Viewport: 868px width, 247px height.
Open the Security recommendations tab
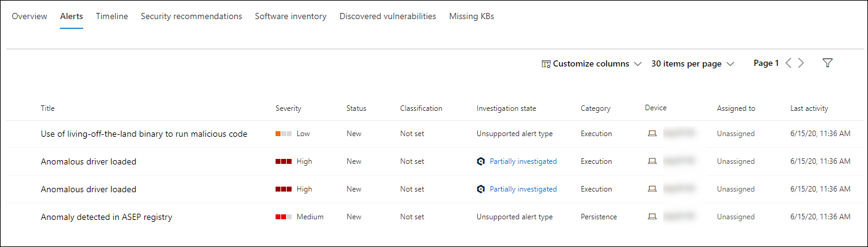point(191,17)
